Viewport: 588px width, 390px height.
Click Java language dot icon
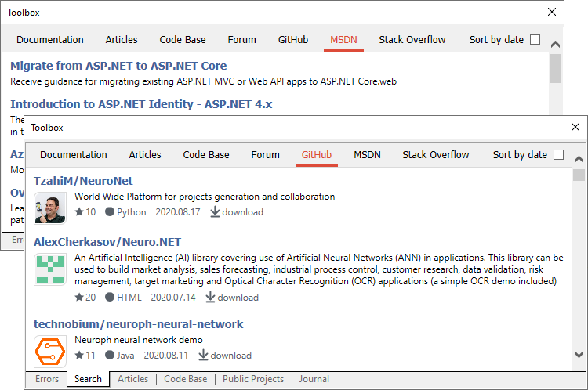[x=110, y=356]
